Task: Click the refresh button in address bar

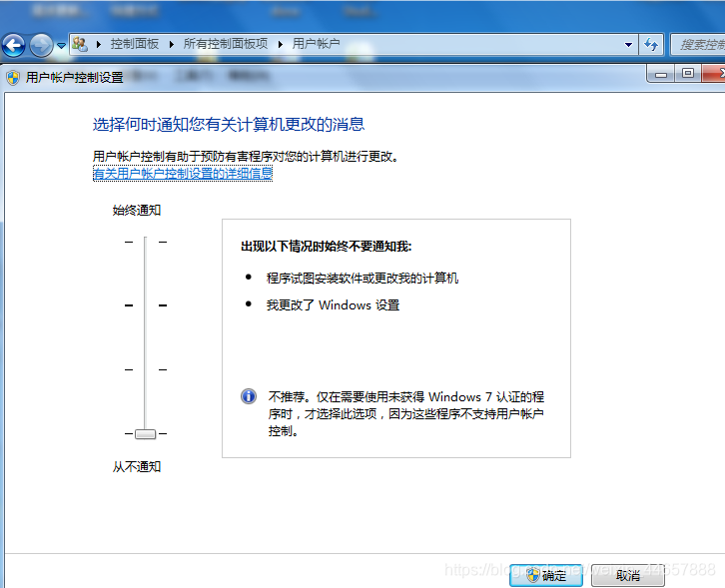Action: coord(651,45)
